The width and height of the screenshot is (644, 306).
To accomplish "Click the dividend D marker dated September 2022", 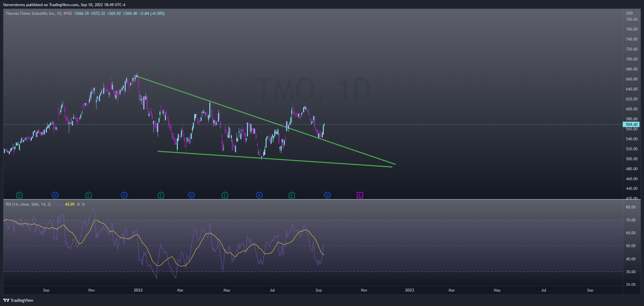I will point(327,195).
